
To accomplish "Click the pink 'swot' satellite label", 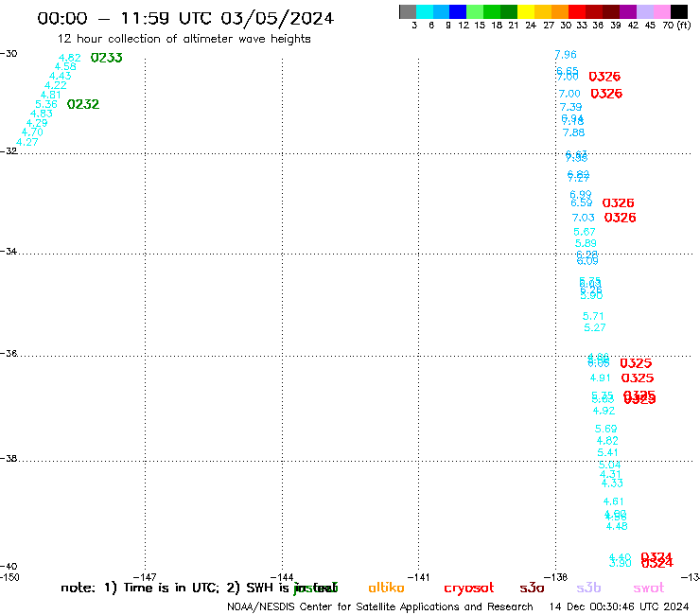I will 649,588.
